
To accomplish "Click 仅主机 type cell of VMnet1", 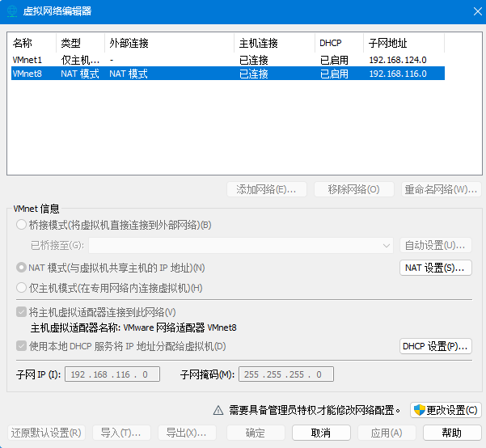I will 80,60.
